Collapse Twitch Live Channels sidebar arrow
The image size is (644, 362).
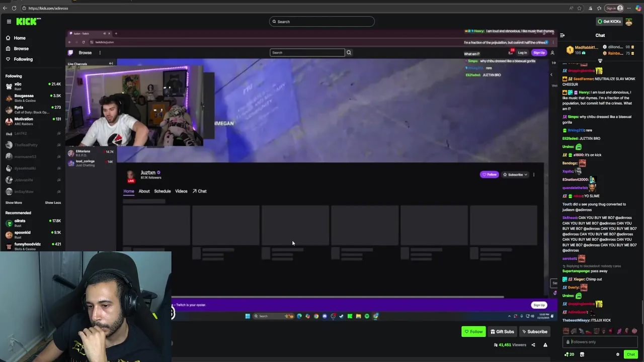(x=111, y=64)
